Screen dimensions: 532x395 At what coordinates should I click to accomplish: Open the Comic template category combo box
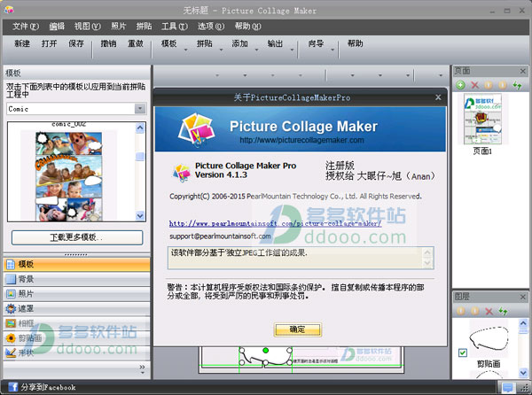coord(76,109)
